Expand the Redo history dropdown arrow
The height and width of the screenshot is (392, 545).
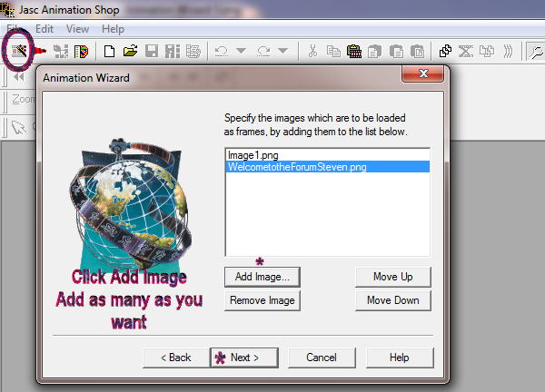pos(283,52)
